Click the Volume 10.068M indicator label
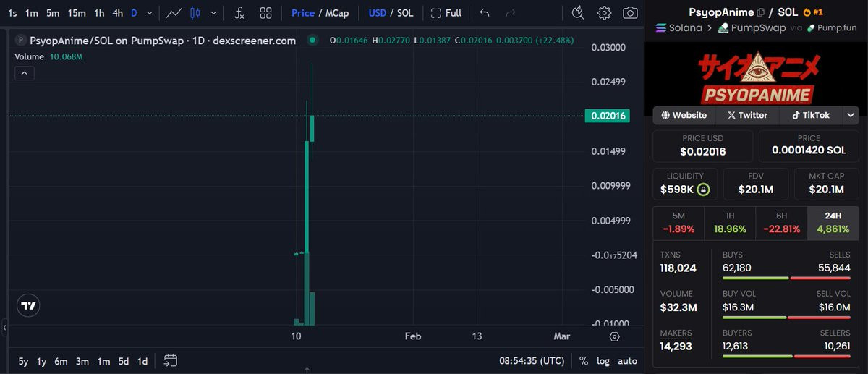This screenshot has height=374, width=868. pyautogui.click(x=48, y=56)
